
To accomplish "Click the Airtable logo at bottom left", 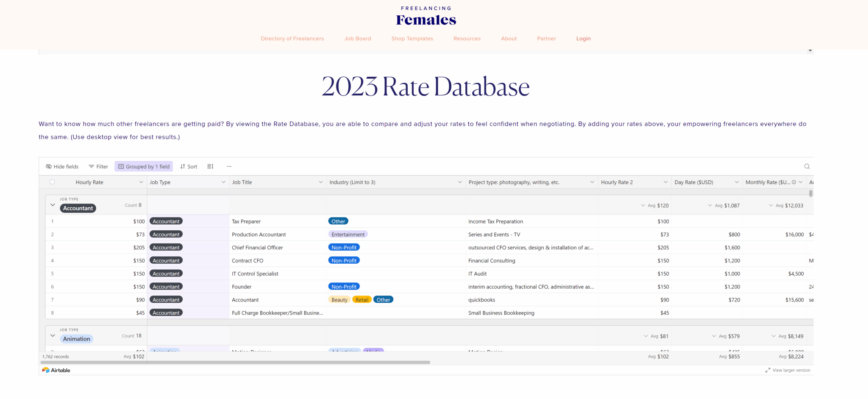I will click(56, 370).
